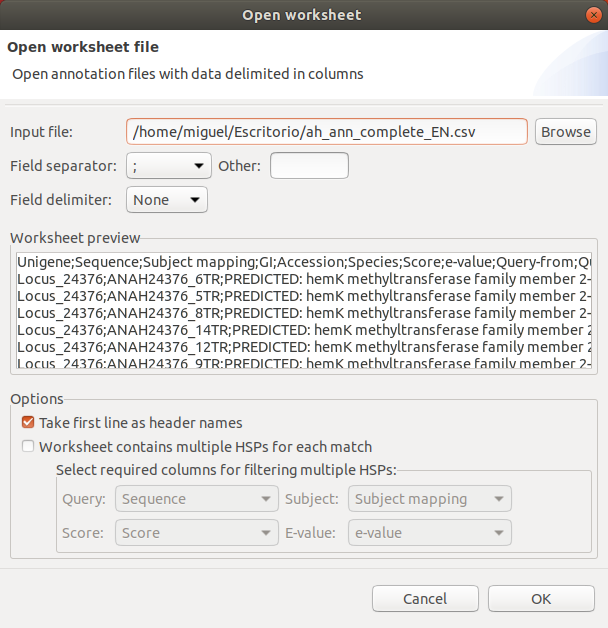Disable Take first line as header names

pyautogui.click(x=28, y=423)
